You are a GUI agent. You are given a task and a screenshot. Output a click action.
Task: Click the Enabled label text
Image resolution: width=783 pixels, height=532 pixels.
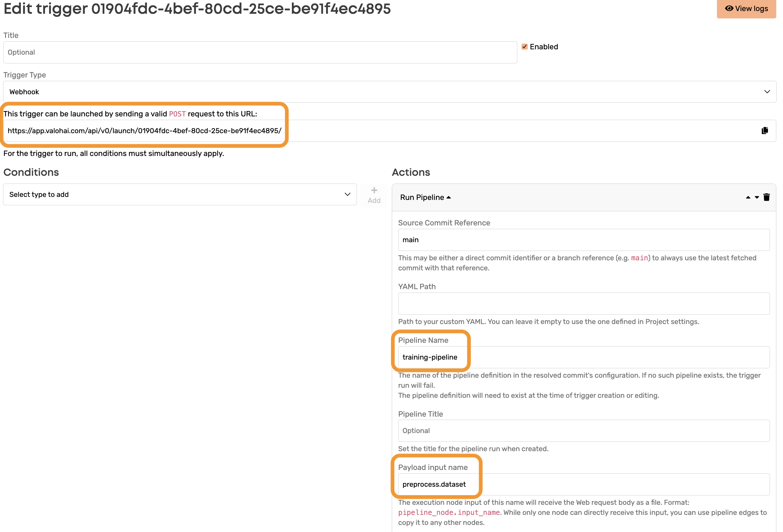click(543, 47)
